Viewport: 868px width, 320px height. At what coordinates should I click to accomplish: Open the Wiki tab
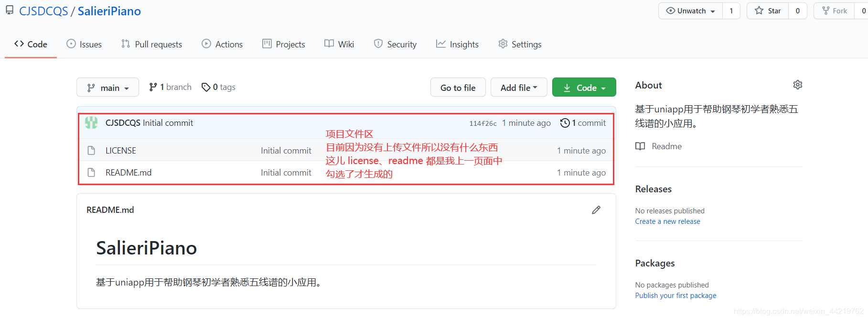click(x=339, y=44)
